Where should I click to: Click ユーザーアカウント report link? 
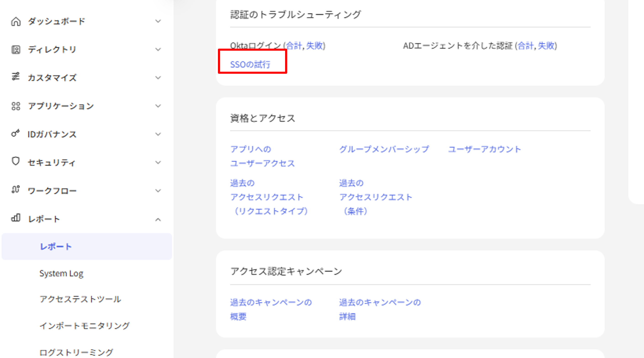484,149
